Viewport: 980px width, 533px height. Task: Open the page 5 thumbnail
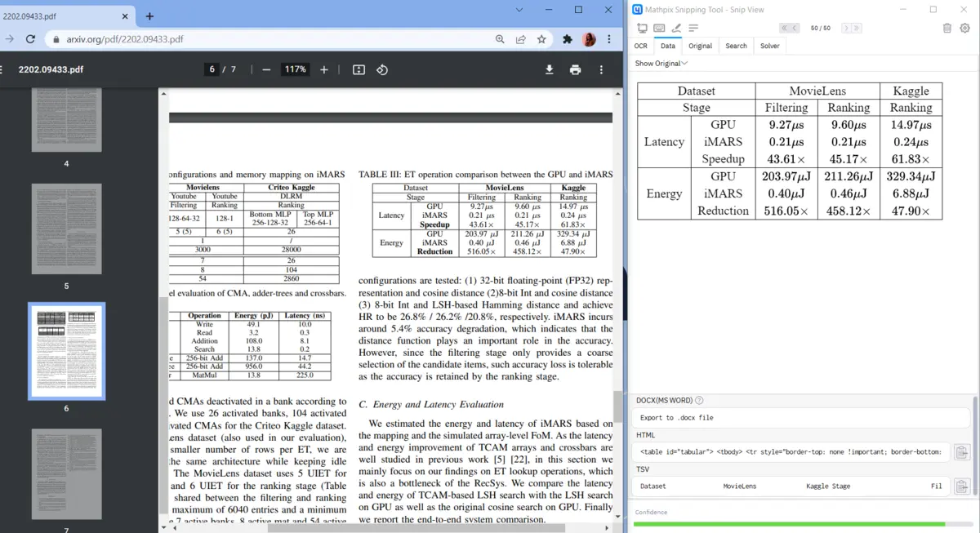[67, 230]
